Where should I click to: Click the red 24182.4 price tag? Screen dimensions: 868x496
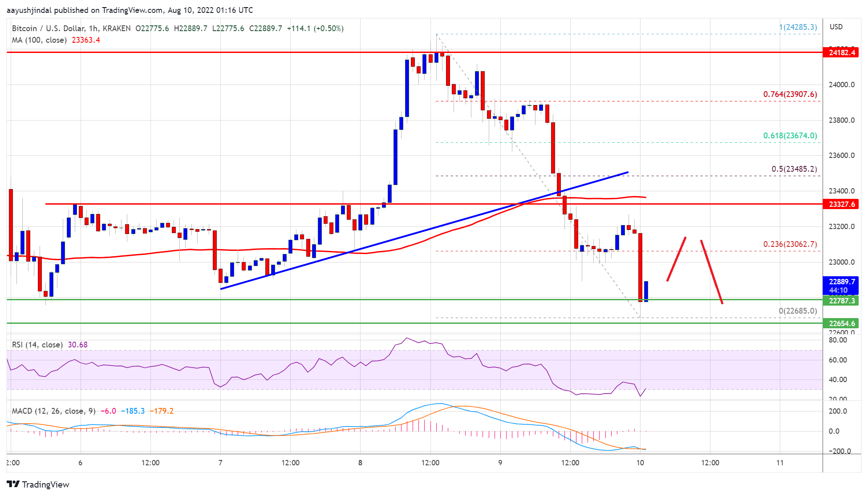tap(842, 52)
